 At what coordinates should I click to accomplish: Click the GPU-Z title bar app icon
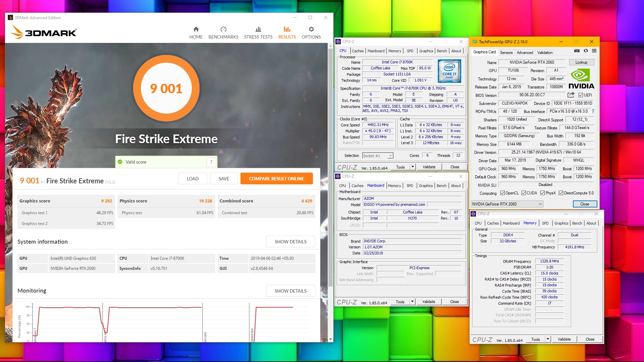(x=475, y=42)
